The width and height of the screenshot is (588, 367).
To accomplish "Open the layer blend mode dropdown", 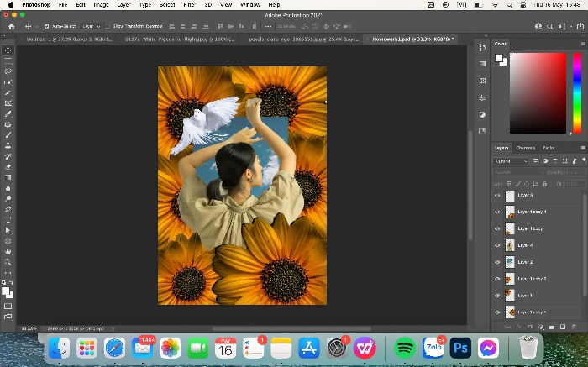I will [518, 172].
